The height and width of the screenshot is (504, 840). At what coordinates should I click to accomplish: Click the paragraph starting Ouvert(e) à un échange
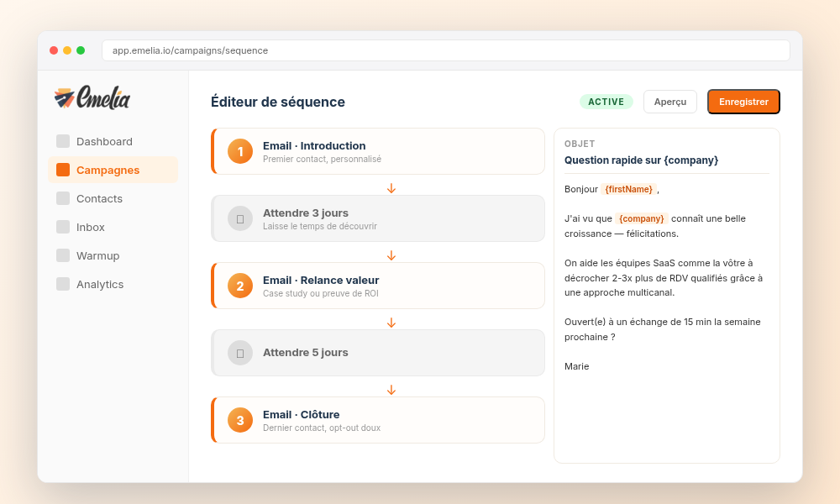tap(662, 329)
